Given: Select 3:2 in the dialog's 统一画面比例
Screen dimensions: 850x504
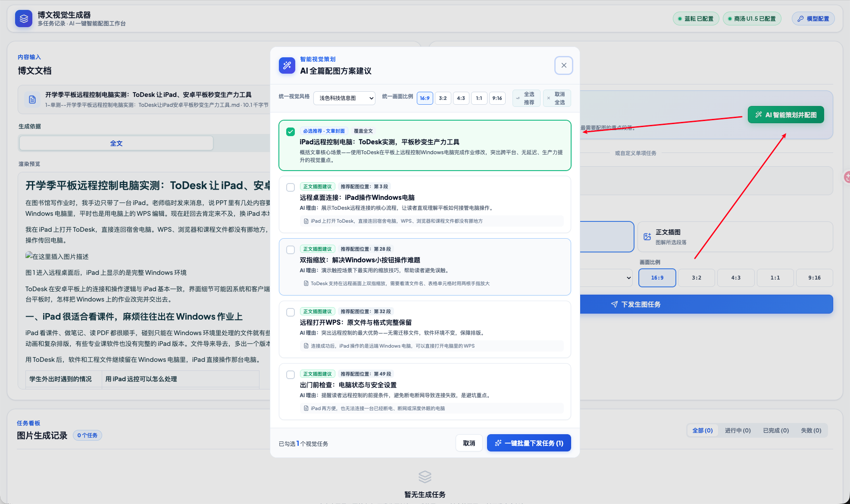Looking at the screenshot, I should [443, 98].
